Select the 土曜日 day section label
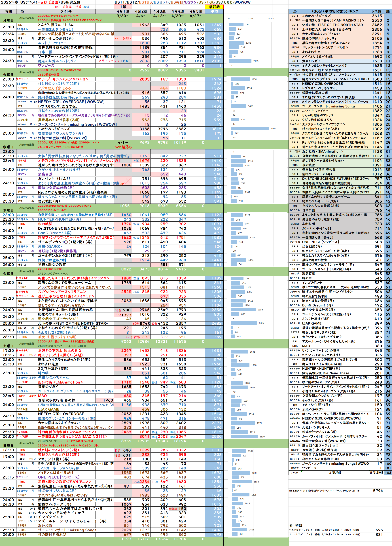This screenshot has width=392, height=546. click(x=8, y=346)
